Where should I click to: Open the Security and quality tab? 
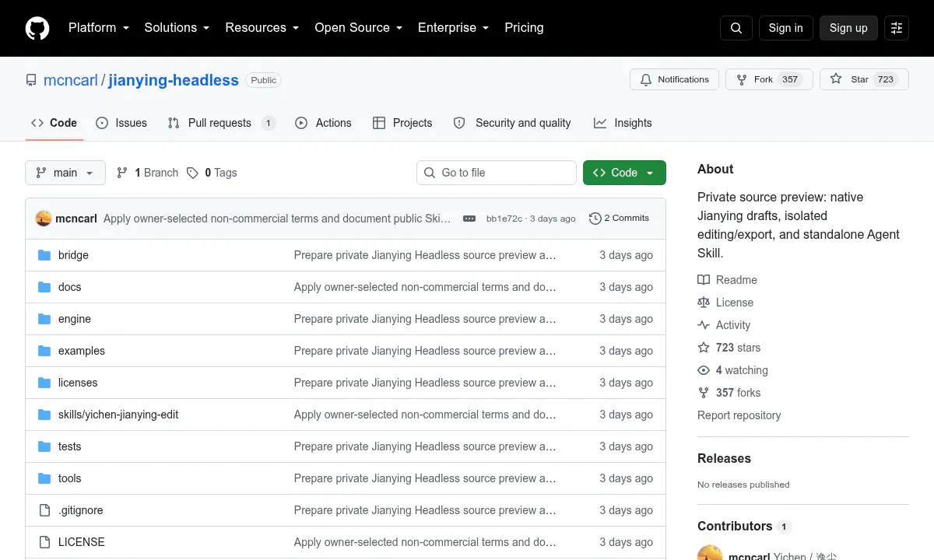pyautogui.click(x=512, y=123)
